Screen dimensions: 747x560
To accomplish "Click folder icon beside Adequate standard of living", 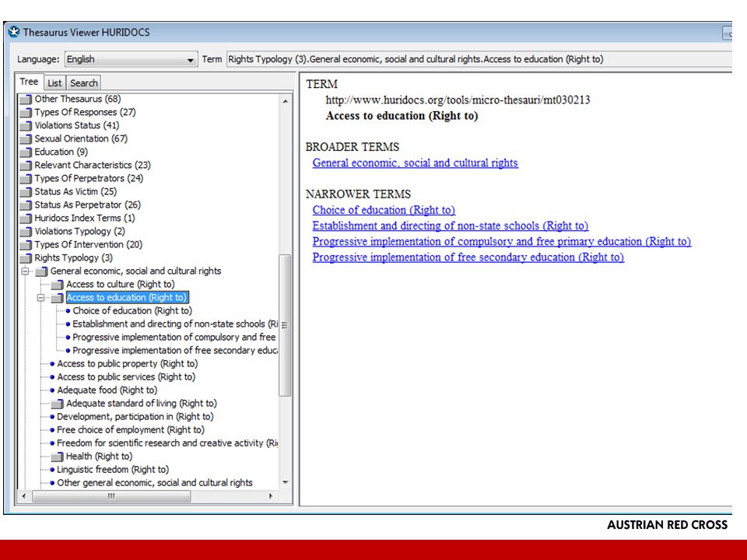I will (x=57, y=404).
